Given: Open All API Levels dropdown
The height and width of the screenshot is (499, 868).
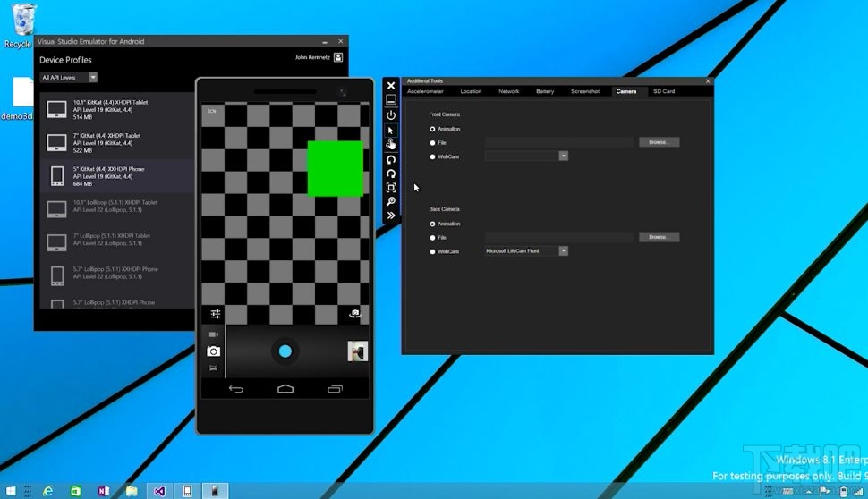Looking at the screenshot, I should (x=69, y=78).
